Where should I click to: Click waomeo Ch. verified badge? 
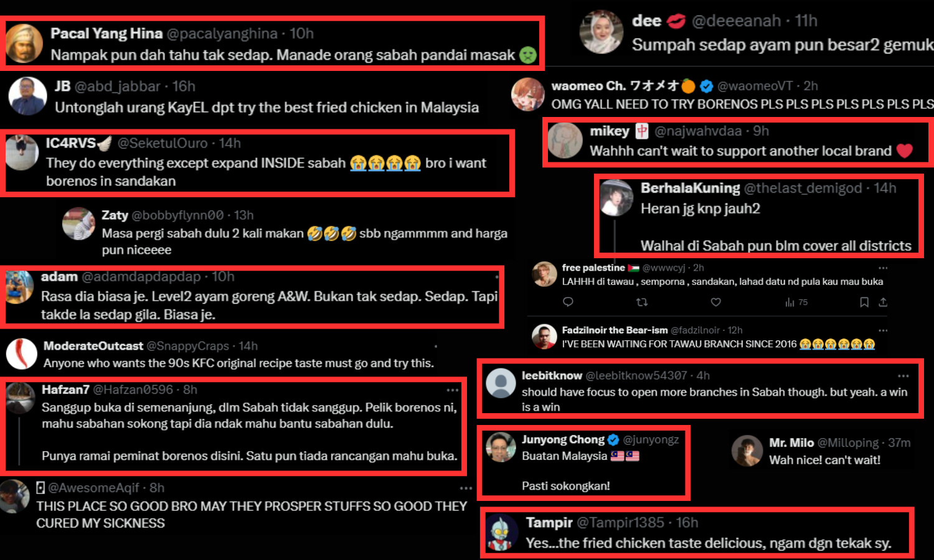click(x=706, y=86)
